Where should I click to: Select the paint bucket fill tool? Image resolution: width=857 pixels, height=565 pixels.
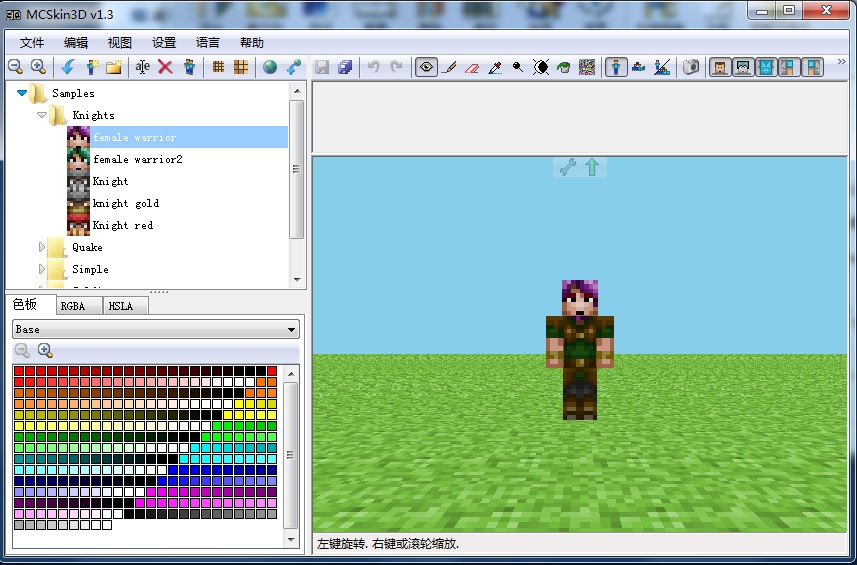tap(564, 67)
